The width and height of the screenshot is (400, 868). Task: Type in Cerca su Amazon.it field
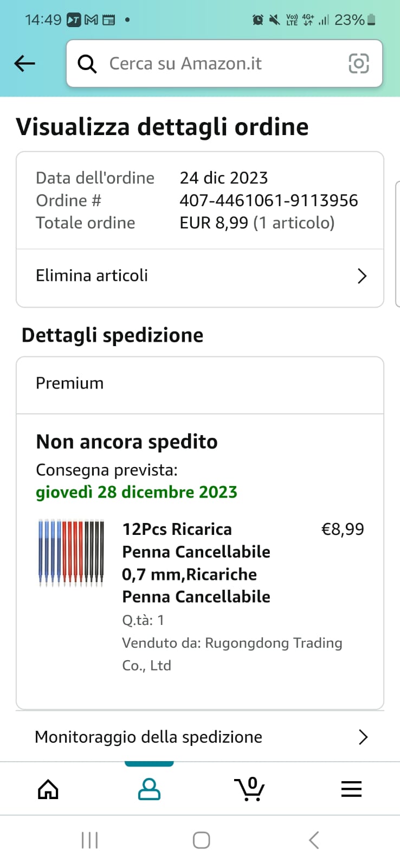click(217, 64)
